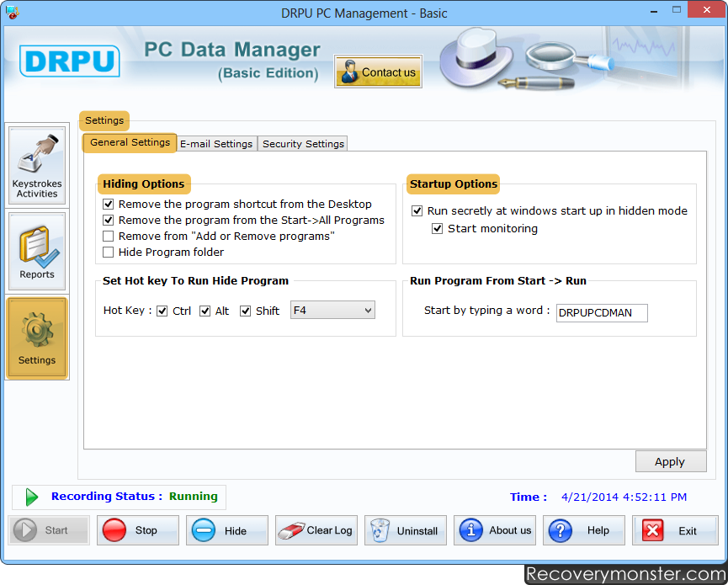The height and width of the screenshot is (585, 728).
Task: Select the Settings gear in sidebar
Action: (37, 338)
